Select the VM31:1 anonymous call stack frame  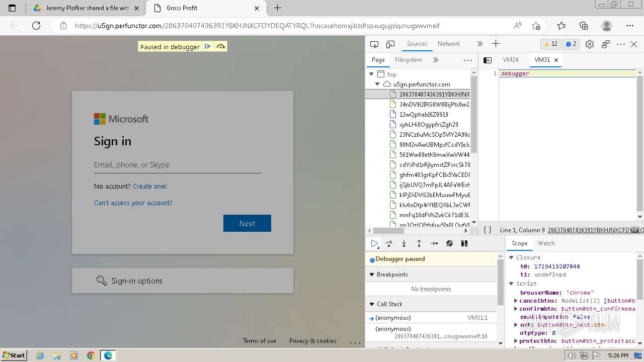[431, 318]
